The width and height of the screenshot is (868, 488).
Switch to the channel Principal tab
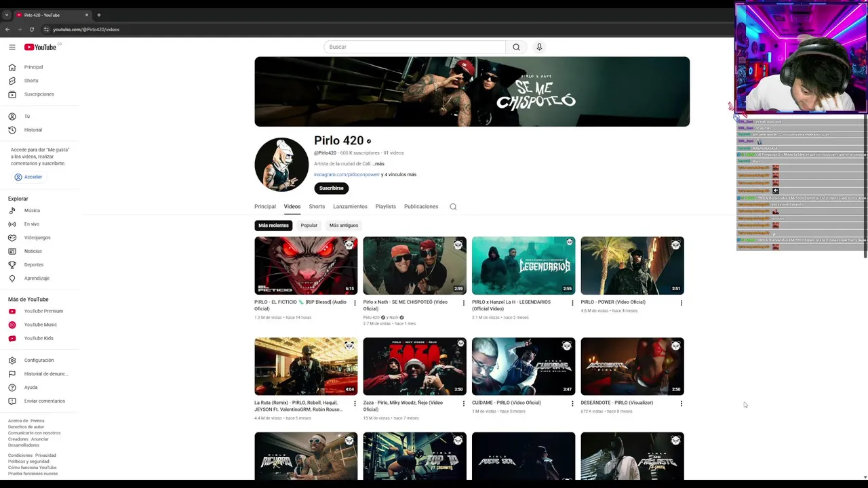265,207
